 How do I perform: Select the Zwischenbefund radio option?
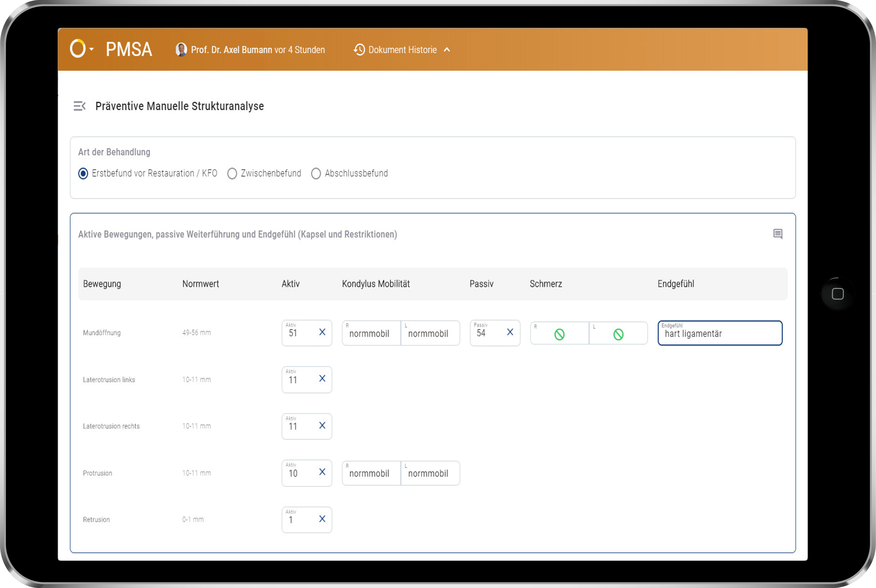pyautogui.click(x=232, y=174)
